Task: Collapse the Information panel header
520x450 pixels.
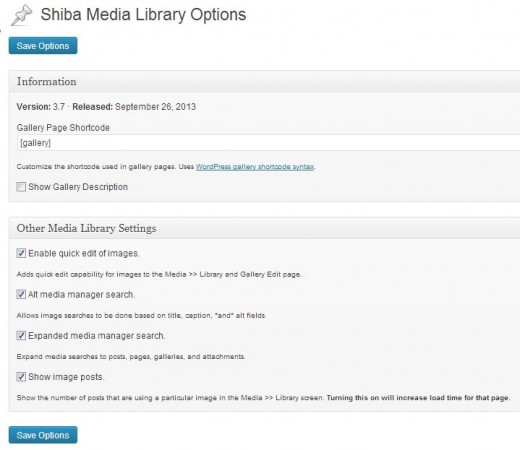Action: (x=265, y=82)
